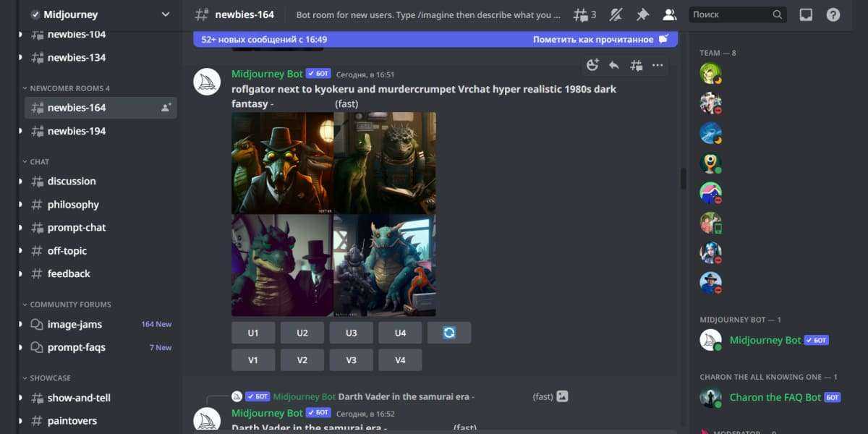This screenshot has width=868, height=434.
Task: Click the help question mark icon
Action: pyautogui.click(x=833, y=14)
